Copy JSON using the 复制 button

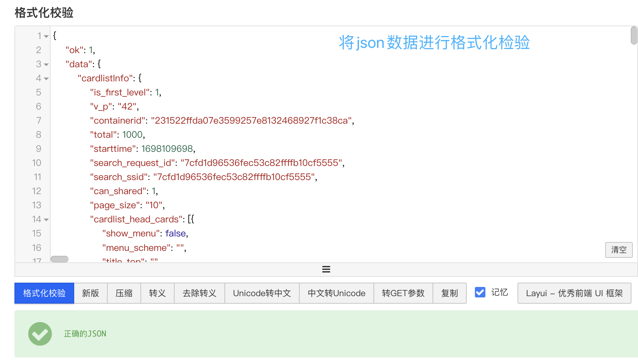(x=449, y=293)
